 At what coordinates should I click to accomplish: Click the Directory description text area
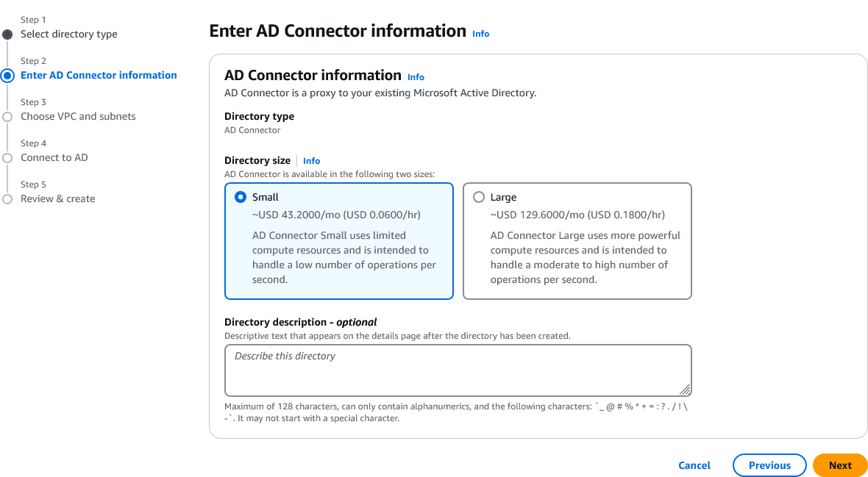coord(458,370)
